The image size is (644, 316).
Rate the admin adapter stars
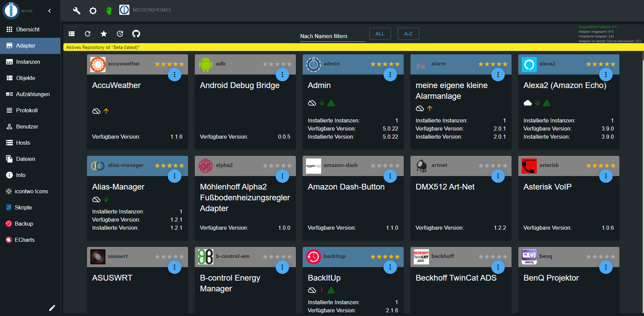pos(385,64)
